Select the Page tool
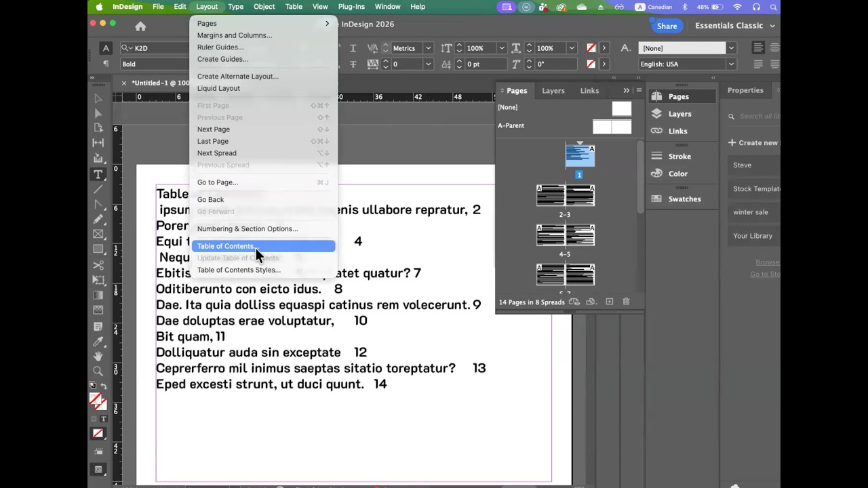The width and height of the screenshot is (868, 488). [98, 128]
